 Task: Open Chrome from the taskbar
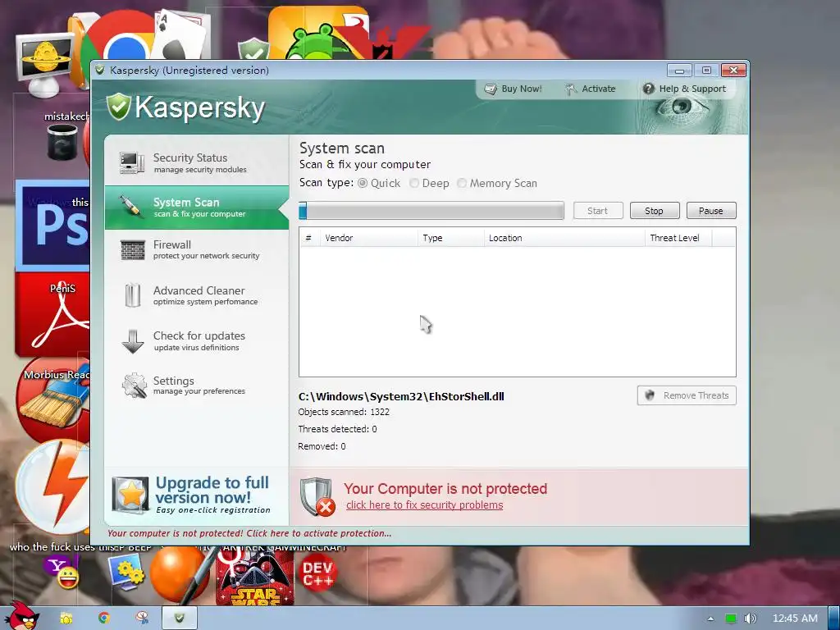(x=104, y=619)
